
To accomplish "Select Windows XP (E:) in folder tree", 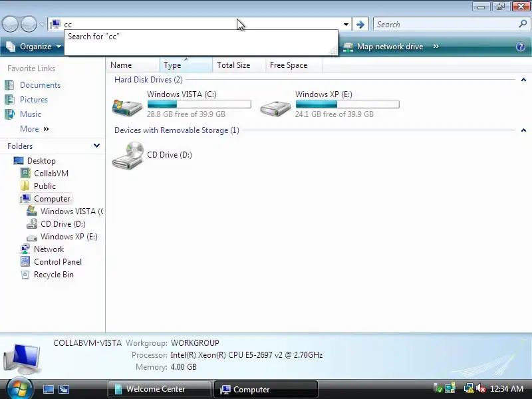I will (x=69, y=237).
